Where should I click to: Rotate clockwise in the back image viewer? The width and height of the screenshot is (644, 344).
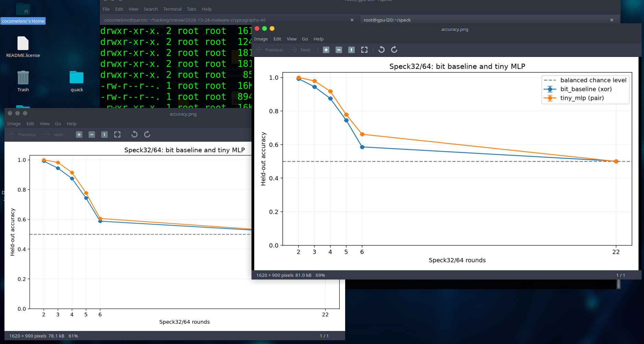147,134
